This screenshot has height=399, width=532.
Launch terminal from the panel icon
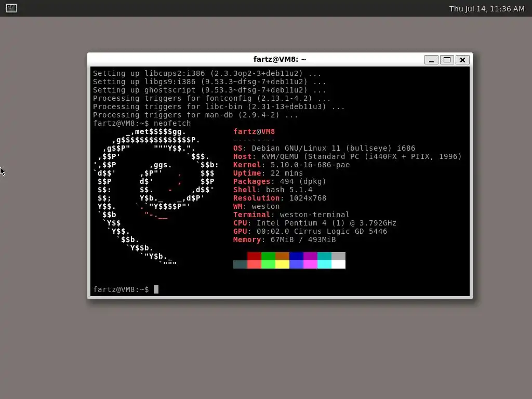[x=11, y=8]
